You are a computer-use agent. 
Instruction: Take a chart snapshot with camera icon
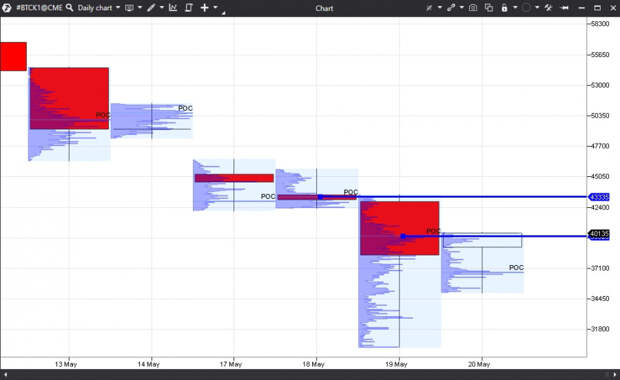[473, 8]
